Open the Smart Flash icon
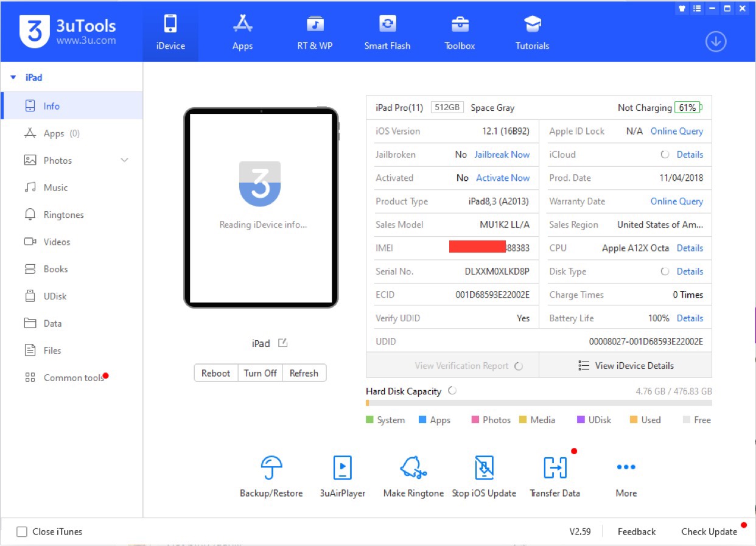Screen dimensions: 756x546 pos(387,24)
